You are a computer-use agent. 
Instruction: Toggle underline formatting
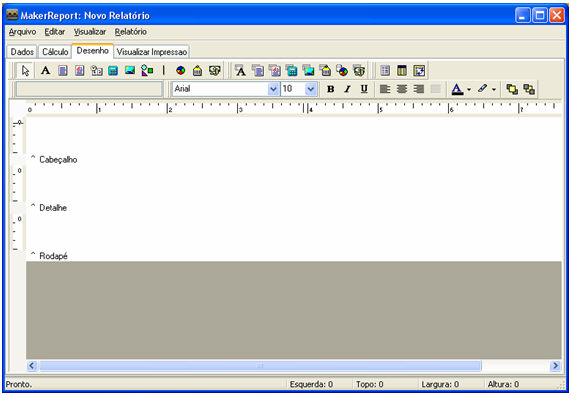(x=364, y=89)
